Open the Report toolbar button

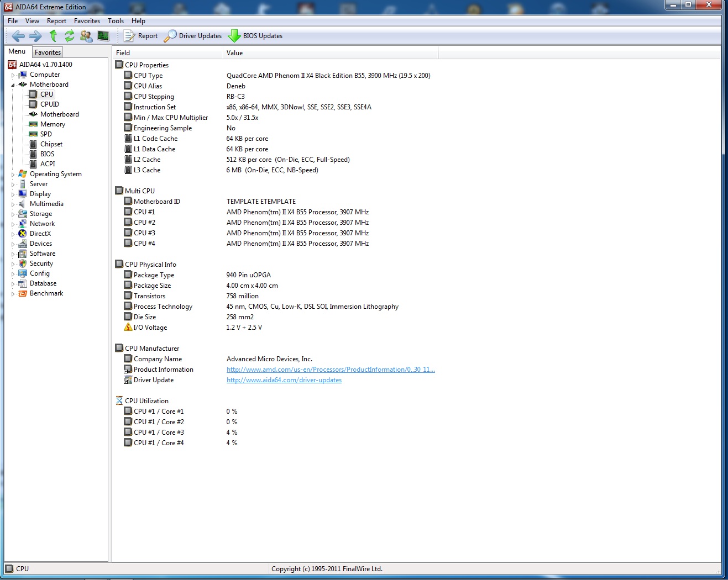coord(141,36)
